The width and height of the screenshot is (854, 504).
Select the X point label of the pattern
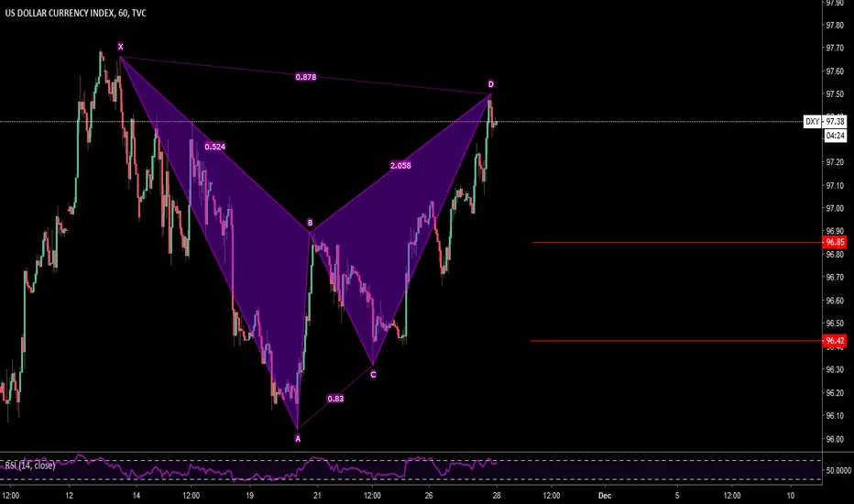[120, 47]
